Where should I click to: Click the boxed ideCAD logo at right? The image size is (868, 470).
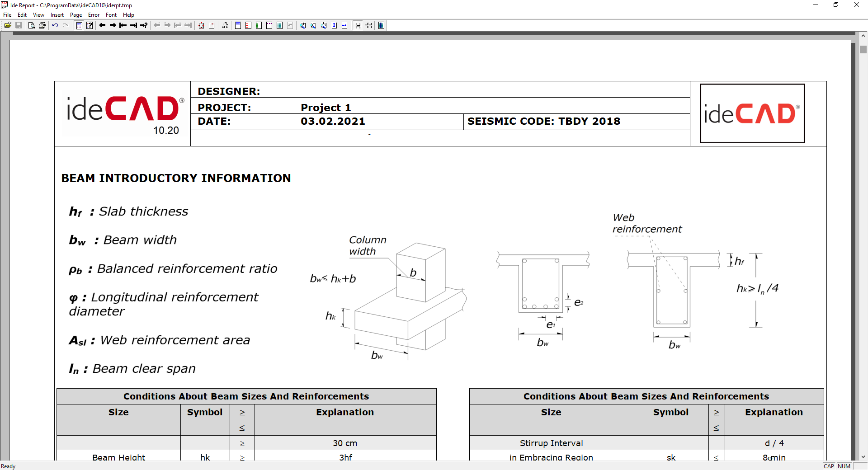point(752,113)
